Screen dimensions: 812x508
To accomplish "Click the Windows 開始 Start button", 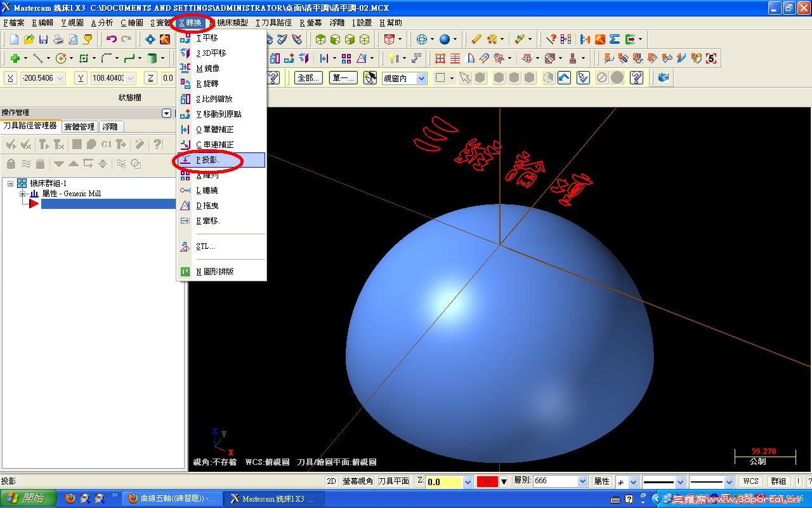I will tap(29, 498).
